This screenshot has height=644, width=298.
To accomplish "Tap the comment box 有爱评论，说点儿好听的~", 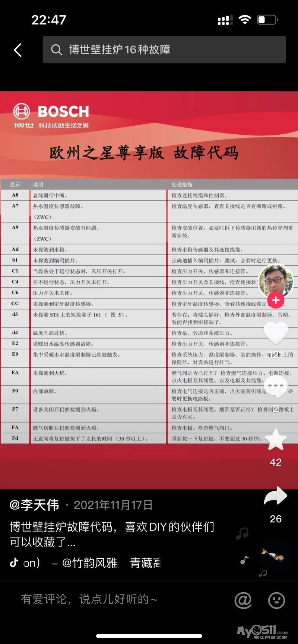I will pos(89,599).
